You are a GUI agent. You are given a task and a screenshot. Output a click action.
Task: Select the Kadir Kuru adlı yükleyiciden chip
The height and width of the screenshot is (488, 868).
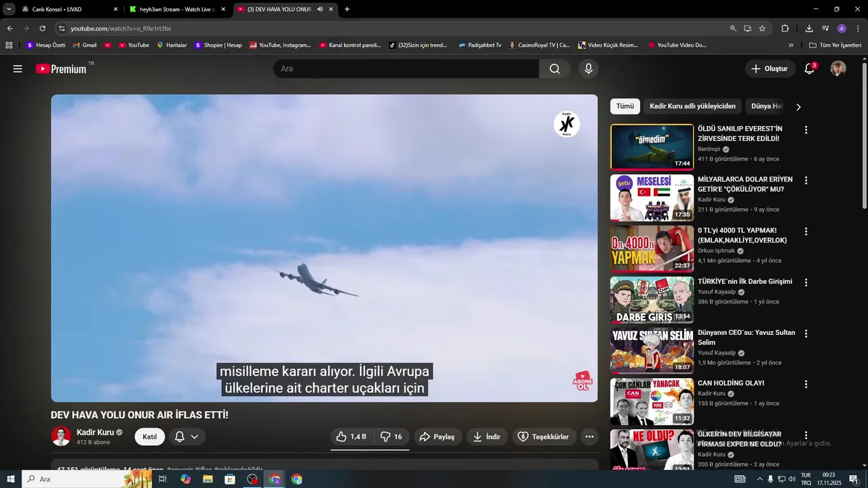pyautogui.click(x=692, y=106)
